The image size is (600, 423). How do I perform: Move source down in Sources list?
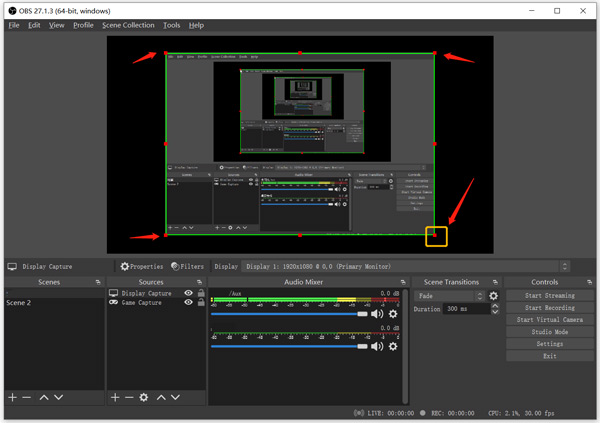pos(175,397)
